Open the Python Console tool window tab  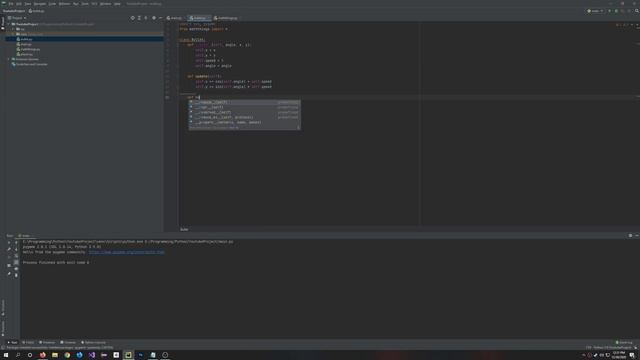93,342
